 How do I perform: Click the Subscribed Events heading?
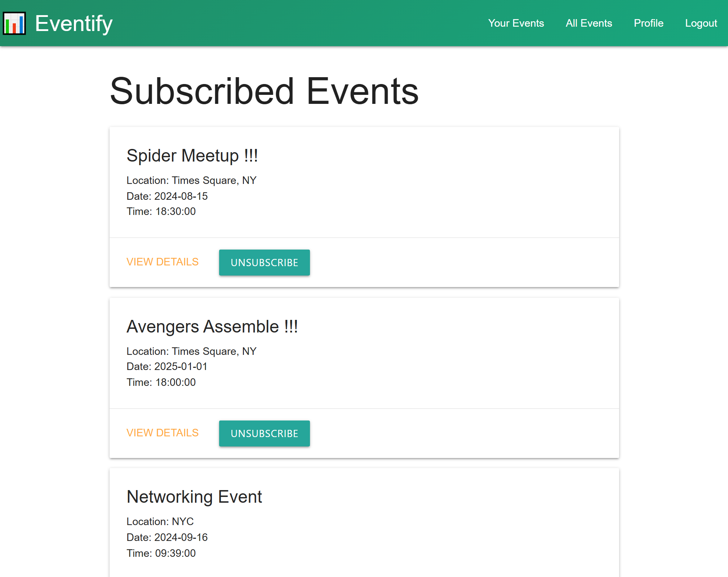[x=264, y=91]
